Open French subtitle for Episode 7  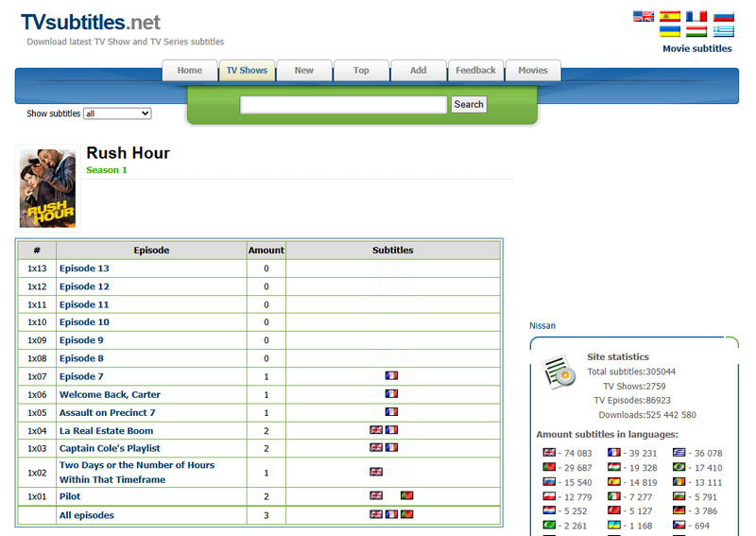(391, 375)
